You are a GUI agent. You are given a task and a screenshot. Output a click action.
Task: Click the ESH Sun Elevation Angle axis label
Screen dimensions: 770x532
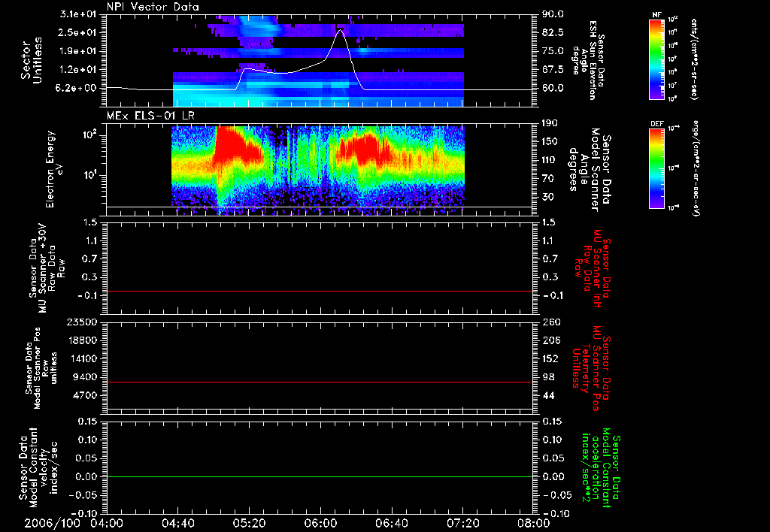click(x=588, y=60)
